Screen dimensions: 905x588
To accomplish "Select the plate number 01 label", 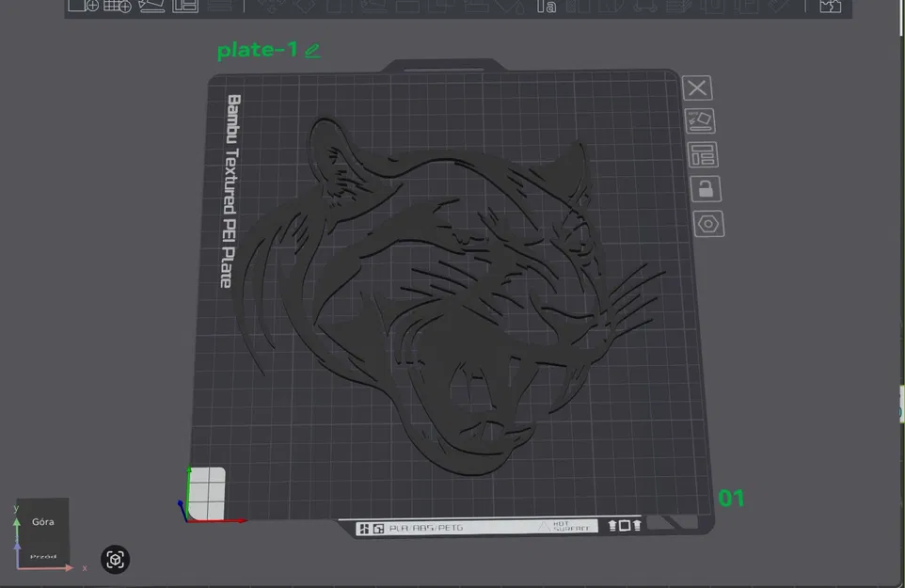I will coord(732,499).
